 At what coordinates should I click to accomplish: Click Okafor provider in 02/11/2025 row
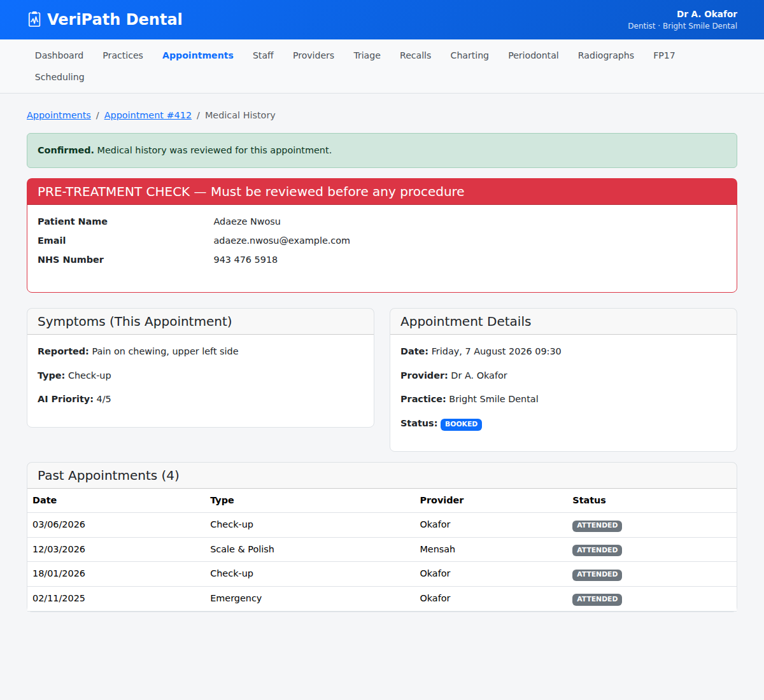435,598
